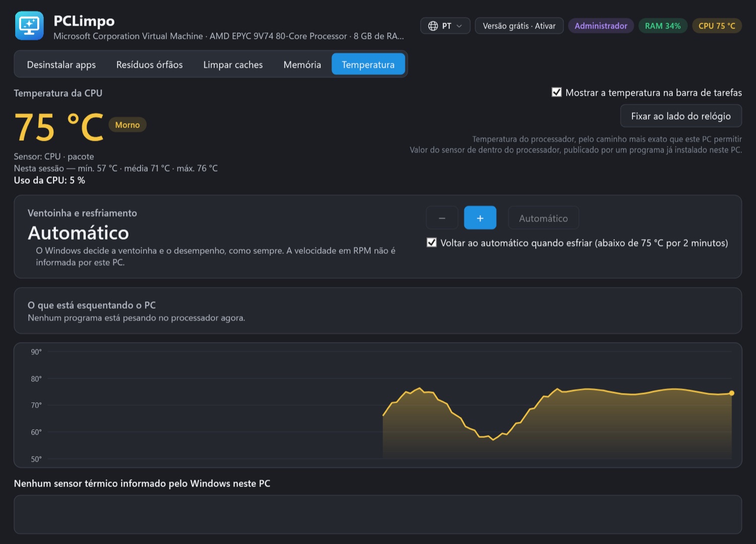Click the Ventoinha e resfriamento heading

pos(82,213)
